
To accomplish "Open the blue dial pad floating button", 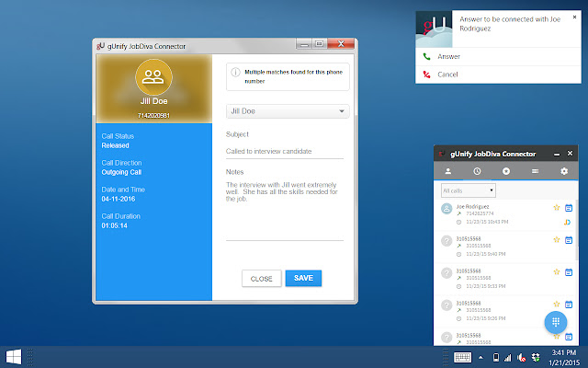I will (x=556, y=322).
